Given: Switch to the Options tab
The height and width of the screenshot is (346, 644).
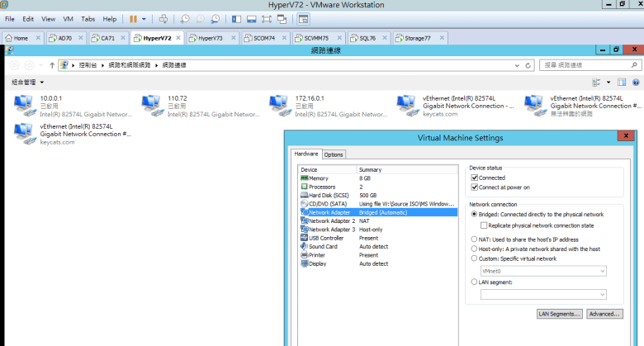Looking at the screenshot, I should click(334, 154).
